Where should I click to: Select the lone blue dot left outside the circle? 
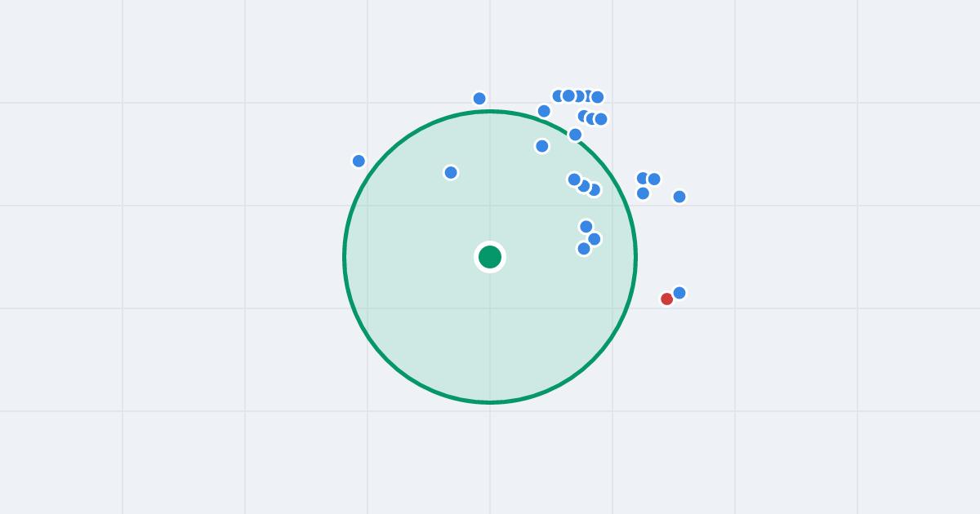point(359,161)
